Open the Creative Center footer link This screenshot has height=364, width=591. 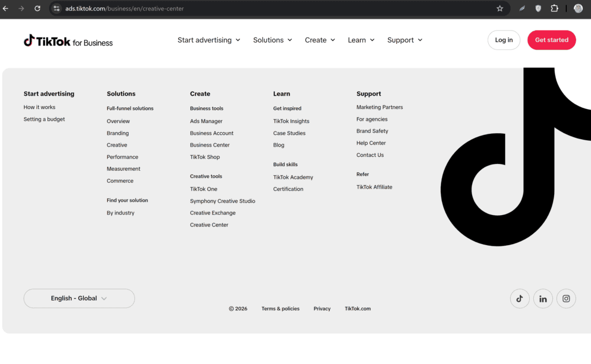(x=209, y=225)
